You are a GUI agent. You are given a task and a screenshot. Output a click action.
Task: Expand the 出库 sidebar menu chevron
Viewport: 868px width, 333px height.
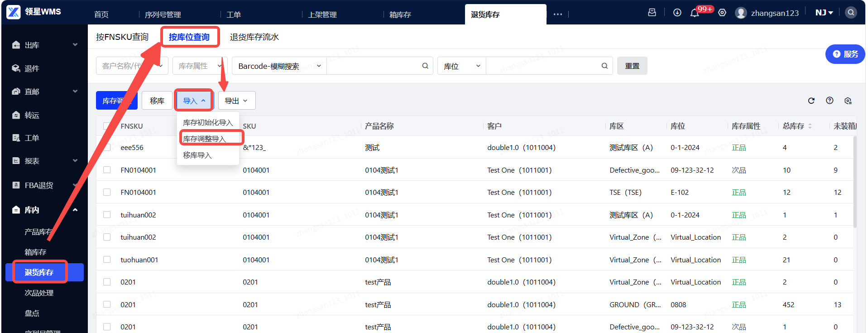point(75,44)
